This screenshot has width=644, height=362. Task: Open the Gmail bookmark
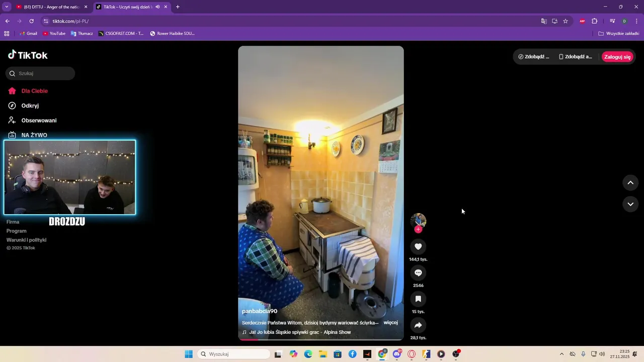tap(28, 34)
